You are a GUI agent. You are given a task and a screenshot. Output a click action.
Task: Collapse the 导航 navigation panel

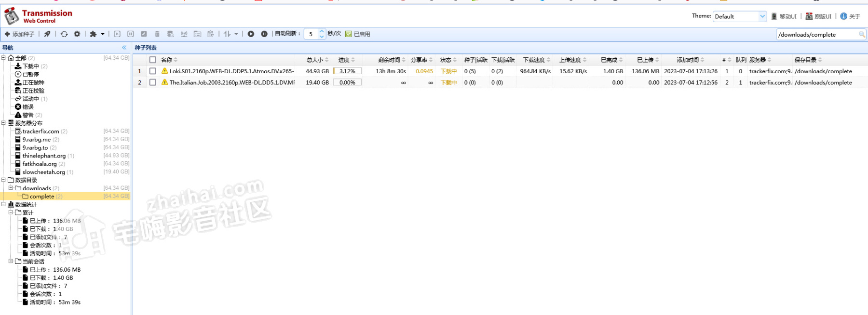pos(124,48)
